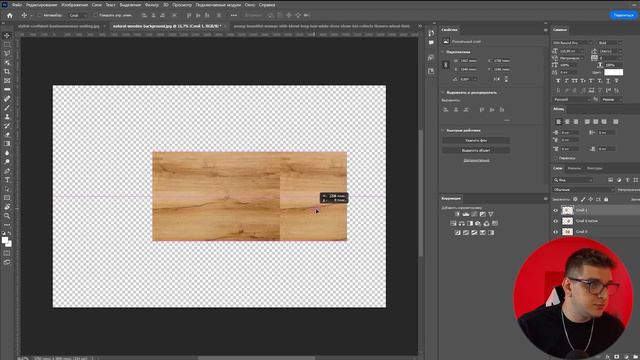
Task: Swap foreground and background colors
Action: 10,233
